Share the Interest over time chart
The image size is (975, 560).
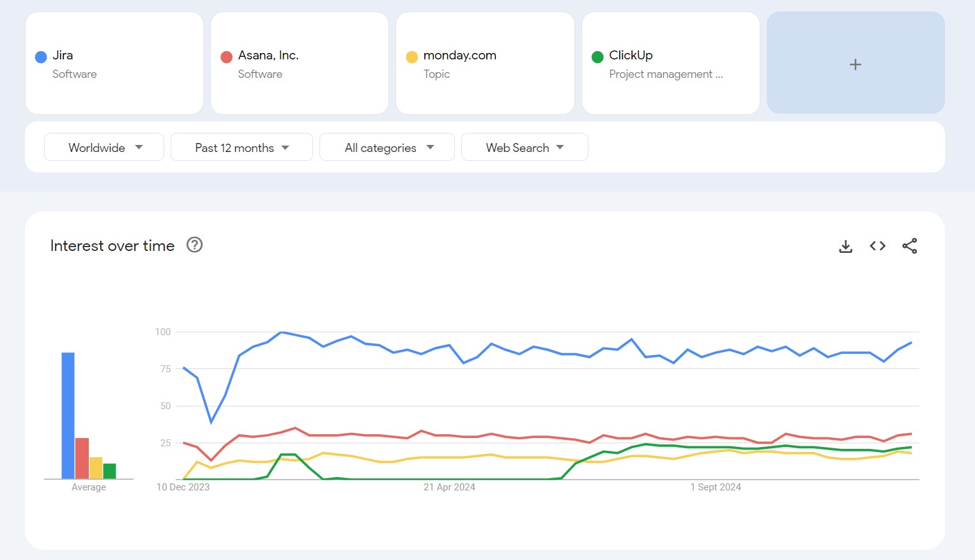click(909, 246)
